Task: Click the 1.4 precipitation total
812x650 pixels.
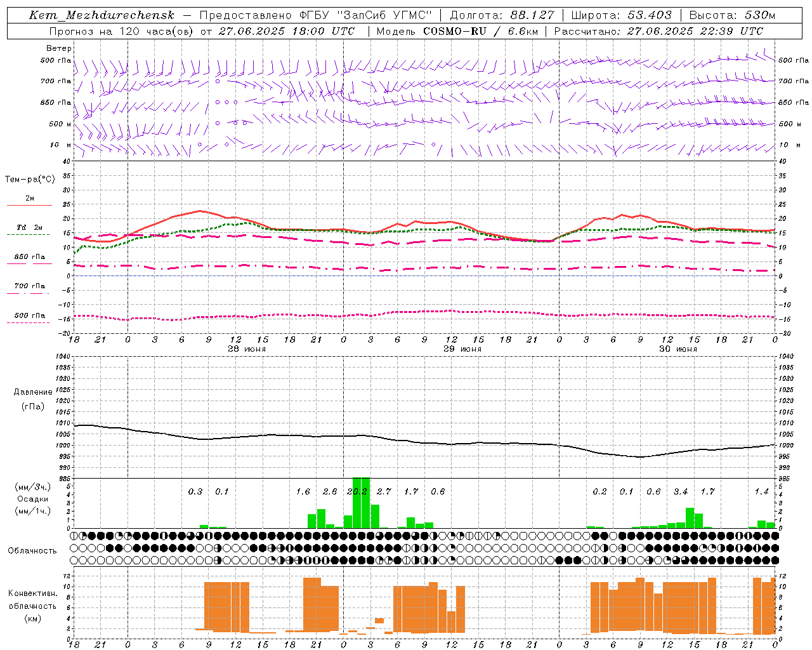Action: [761, 491]
